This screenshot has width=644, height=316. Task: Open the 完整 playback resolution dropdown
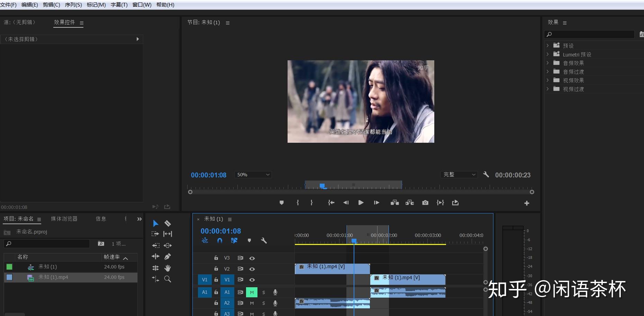tap(459, 175)
